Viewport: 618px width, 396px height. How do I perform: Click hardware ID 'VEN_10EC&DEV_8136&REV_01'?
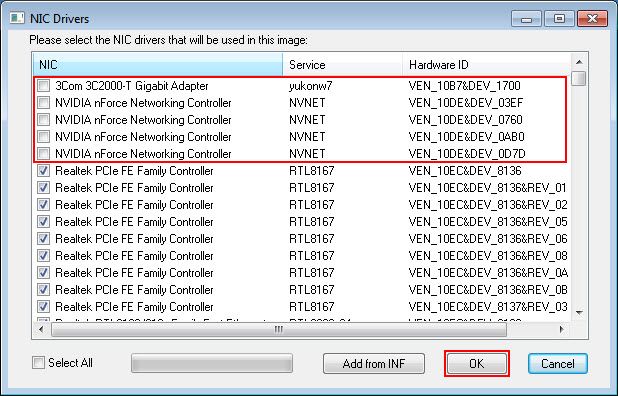click(488, 188)
